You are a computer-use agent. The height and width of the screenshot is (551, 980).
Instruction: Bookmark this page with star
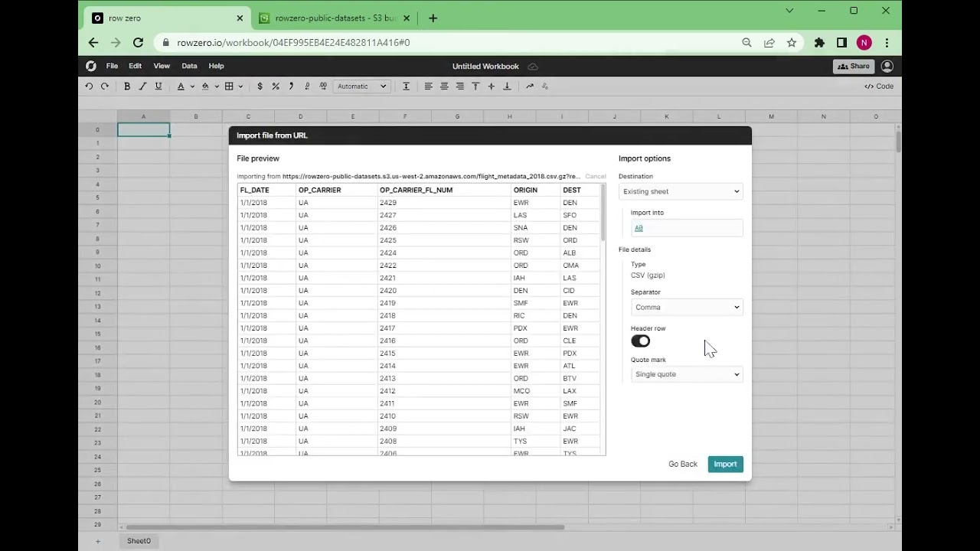[792, 43]
